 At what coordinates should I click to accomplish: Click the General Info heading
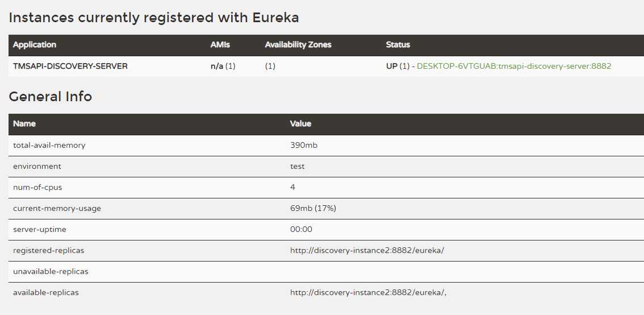point(51,97)
